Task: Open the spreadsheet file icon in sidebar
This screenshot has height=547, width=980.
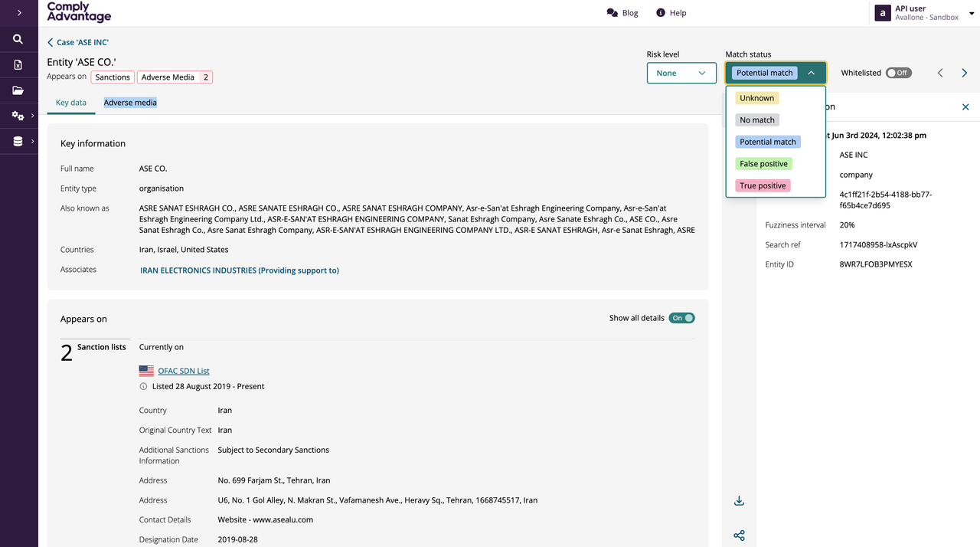Action: tap(18, 65)
